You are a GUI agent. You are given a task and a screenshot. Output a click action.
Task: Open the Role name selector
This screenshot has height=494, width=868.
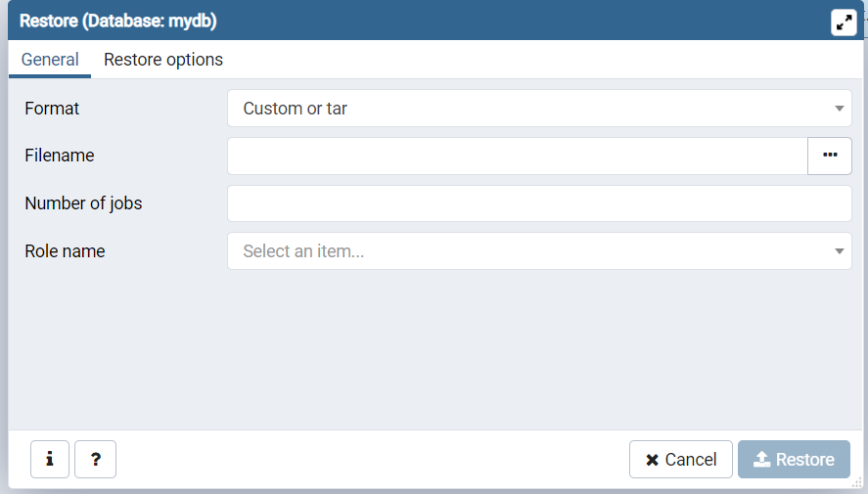pyautogui.click(x=528, y=251)
